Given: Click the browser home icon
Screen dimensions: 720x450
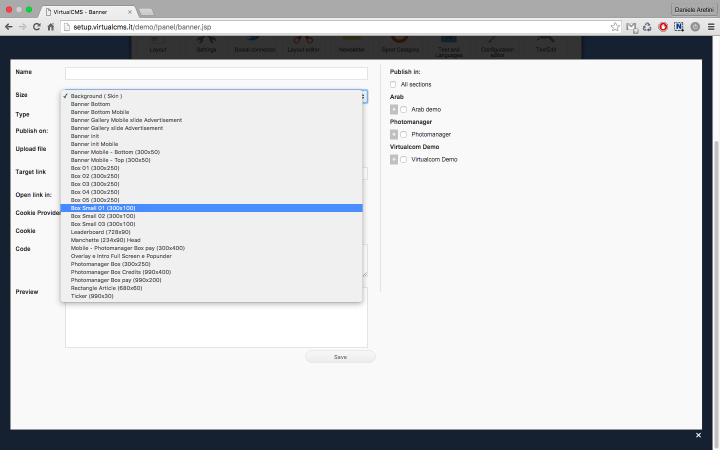Looking at the screenshot, I should 51,27.
